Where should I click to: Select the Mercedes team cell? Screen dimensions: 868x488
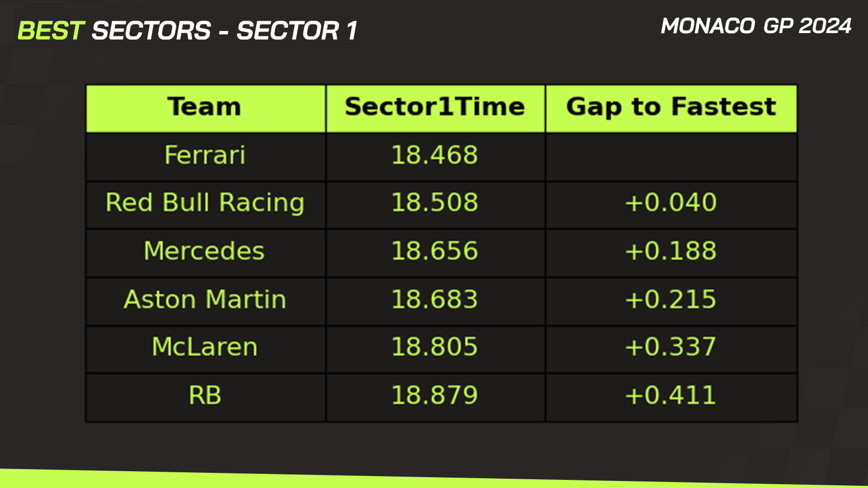205,251
